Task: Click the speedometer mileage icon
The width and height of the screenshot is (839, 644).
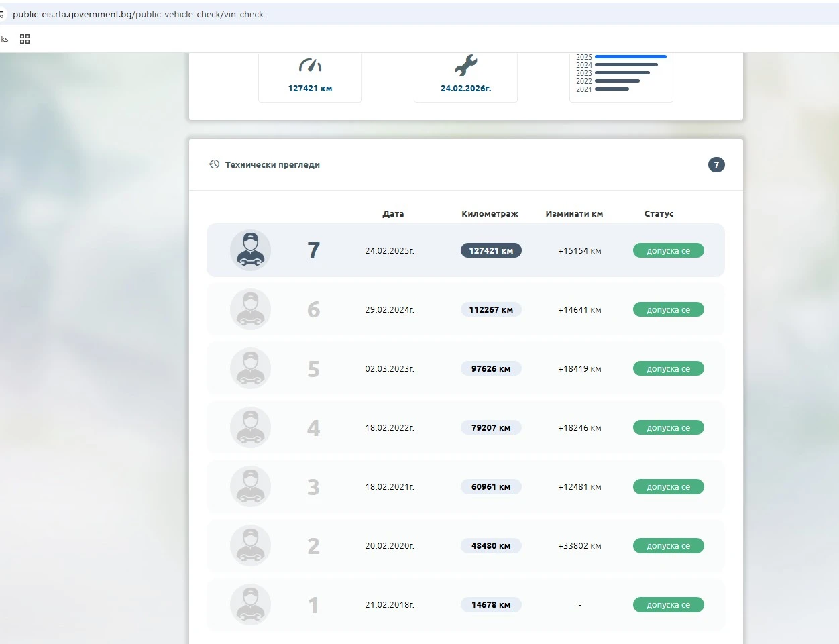Action: pyautogui.click(x=310, y=65)
